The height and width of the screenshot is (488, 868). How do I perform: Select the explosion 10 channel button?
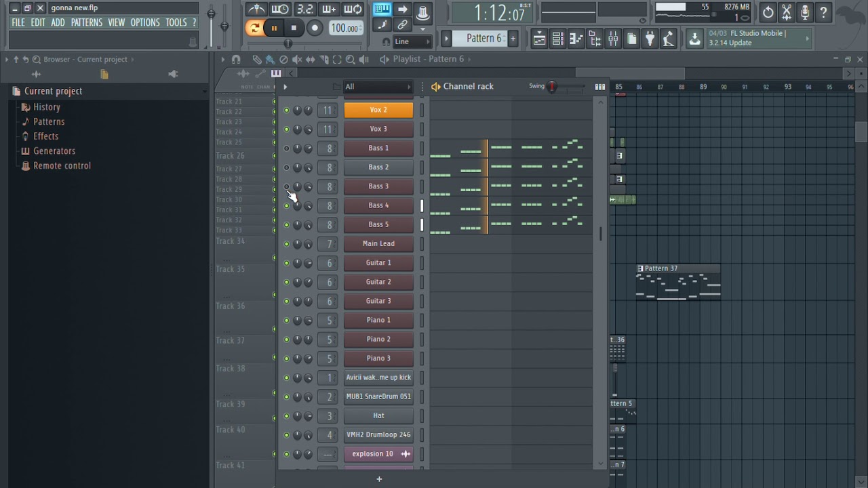[x=378, y=454]
